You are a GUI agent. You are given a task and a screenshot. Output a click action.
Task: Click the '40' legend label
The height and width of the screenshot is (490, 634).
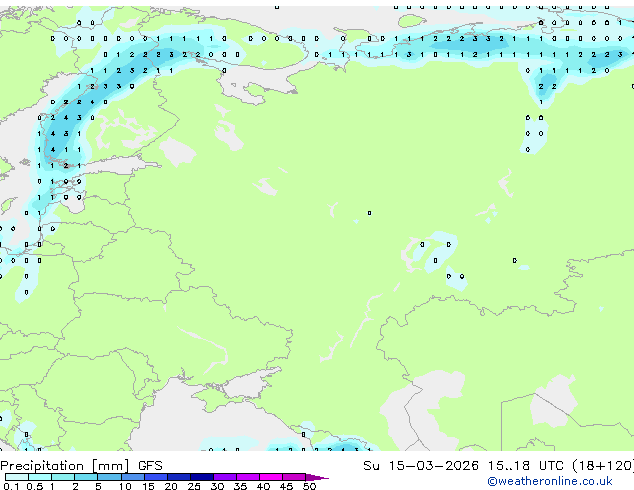point(263,486)
